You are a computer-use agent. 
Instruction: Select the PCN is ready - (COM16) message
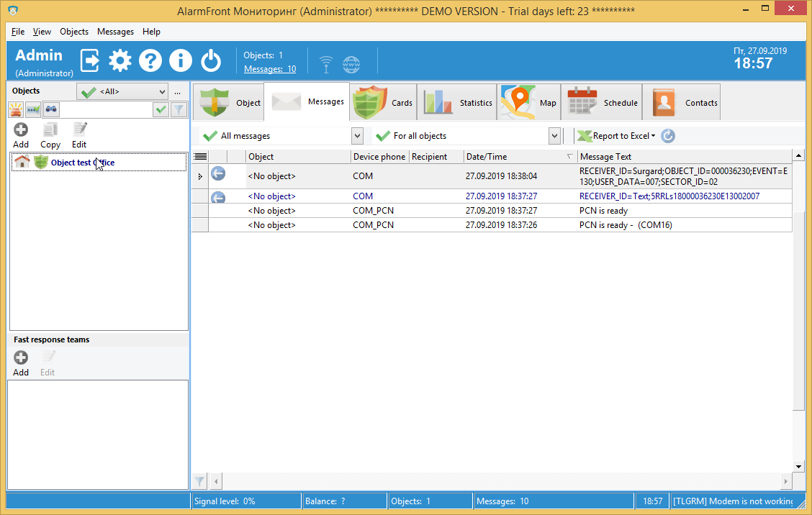point(492,225)
